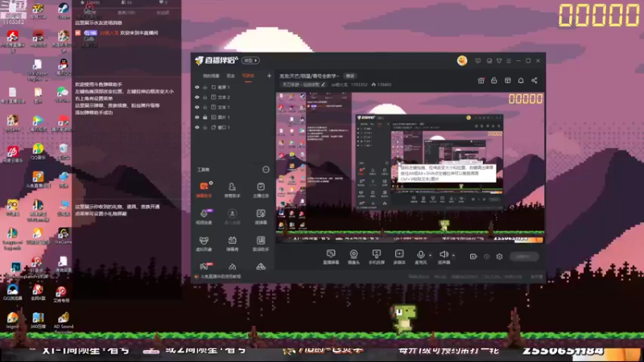
Task: Open the 弹幕秀 tool
Action: click(232, 244)
